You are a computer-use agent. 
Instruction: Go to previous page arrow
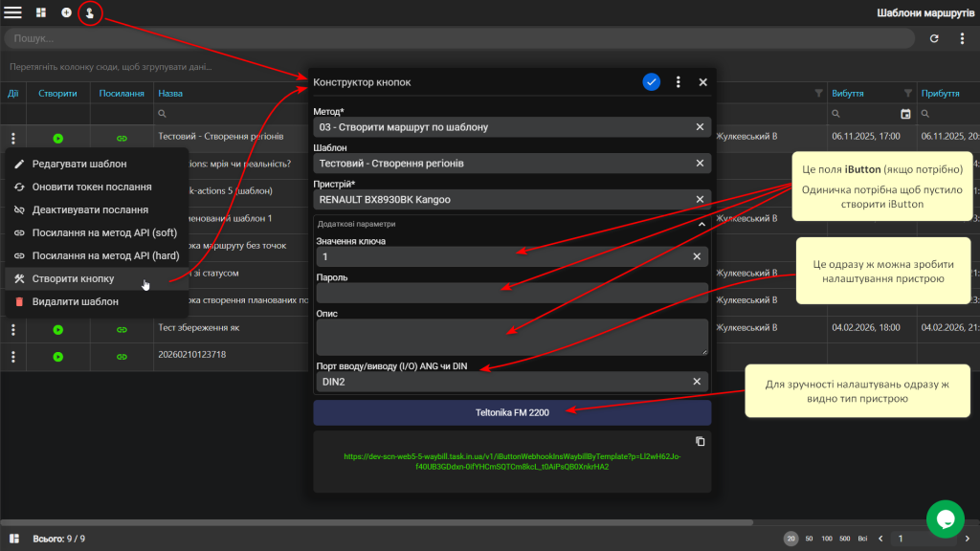tap(880, 539)
